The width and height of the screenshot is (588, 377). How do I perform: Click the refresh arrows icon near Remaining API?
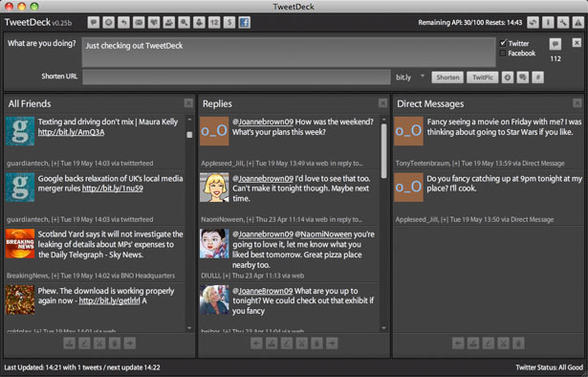(533, 23)
